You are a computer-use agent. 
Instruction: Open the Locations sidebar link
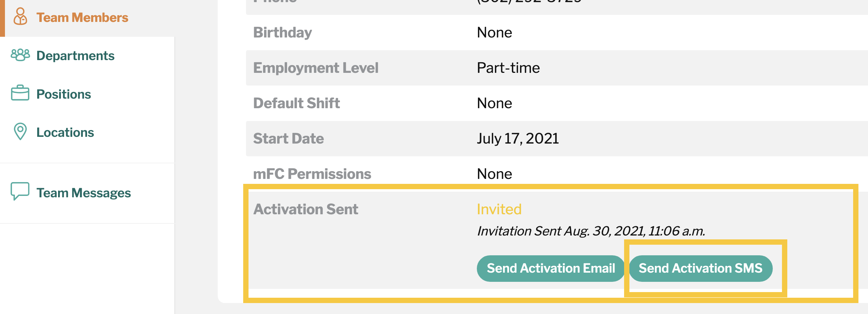click(65, 132)
